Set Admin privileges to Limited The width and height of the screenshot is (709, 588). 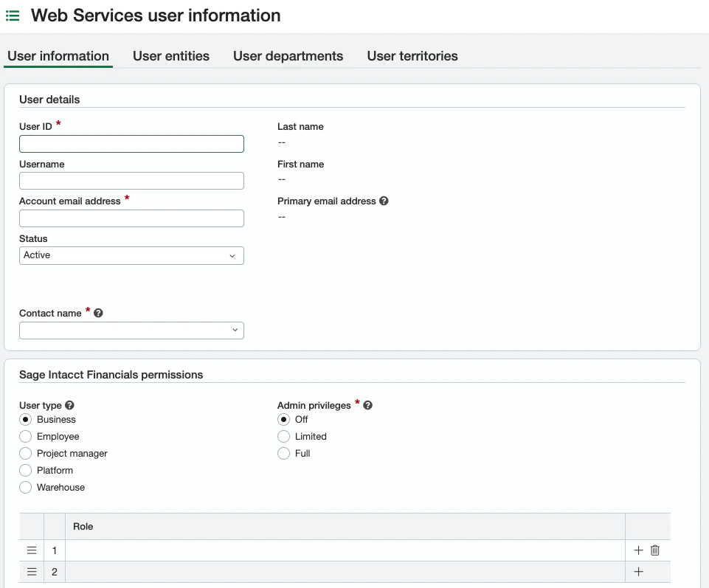(283, 437)
